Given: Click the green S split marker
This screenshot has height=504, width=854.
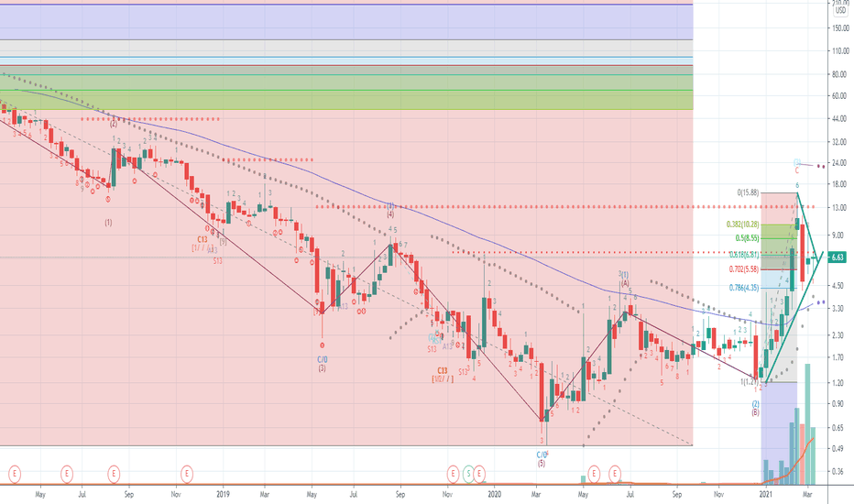Looking at the screenshot, I should pyautogui.click(x=468, y=474).
